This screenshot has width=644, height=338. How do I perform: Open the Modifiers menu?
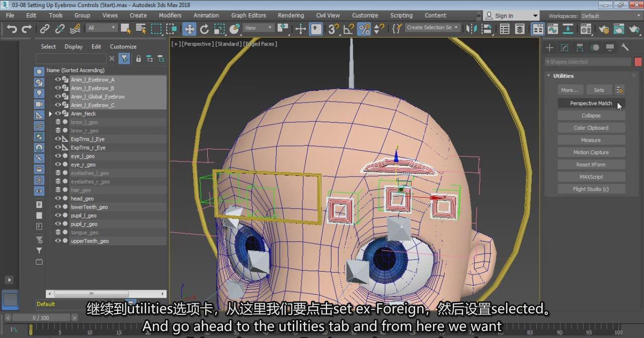point(170,16)
